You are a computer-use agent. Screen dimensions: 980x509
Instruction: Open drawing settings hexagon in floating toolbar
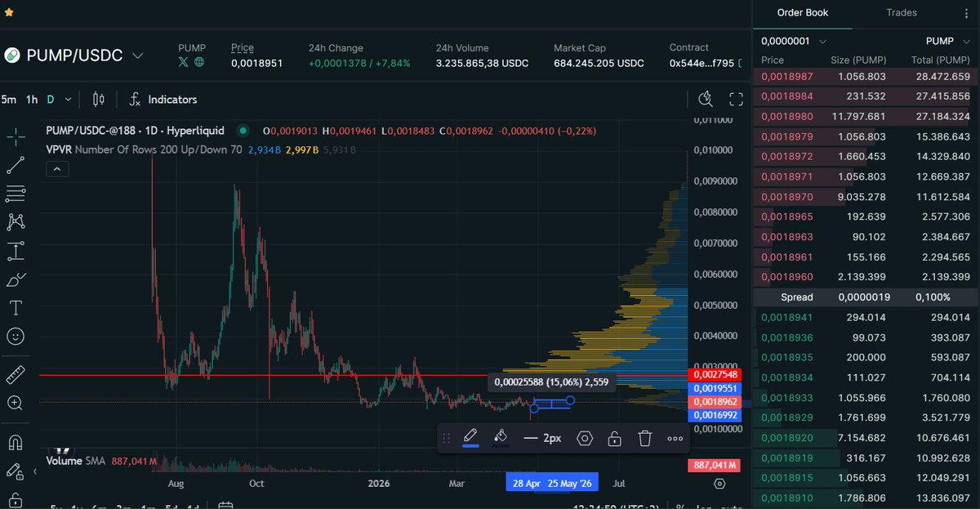pos(584,438)
